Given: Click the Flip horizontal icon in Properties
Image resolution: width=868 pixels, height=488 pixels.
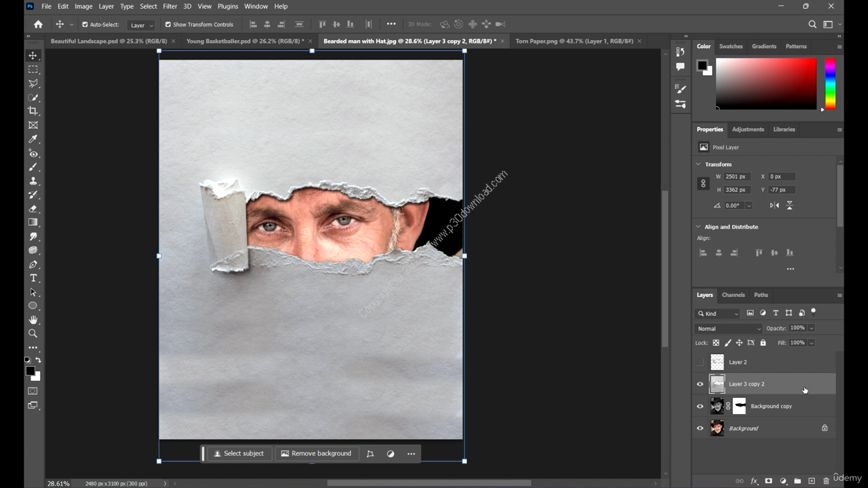Looking at the screenshot, I should click(x=774, y=205).
